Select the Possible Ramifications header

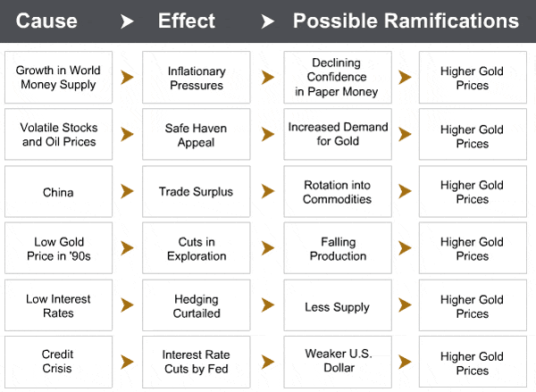(x=406, y=21)
